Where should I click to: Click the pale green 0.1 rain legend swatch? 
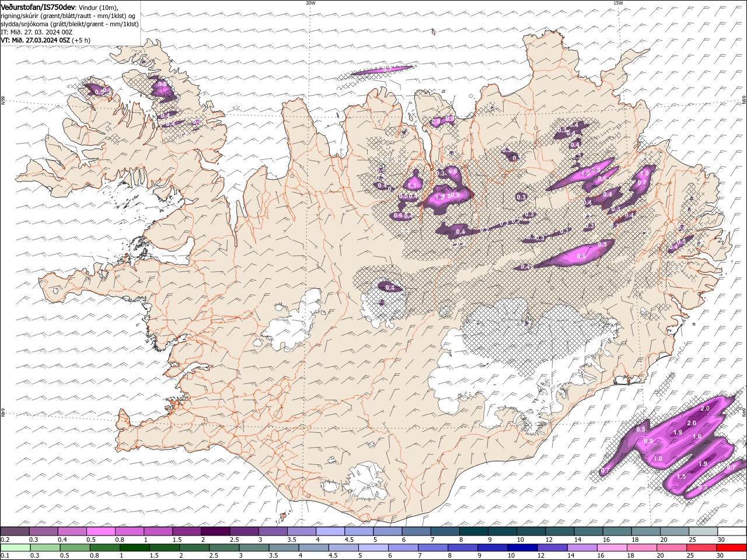16,548
